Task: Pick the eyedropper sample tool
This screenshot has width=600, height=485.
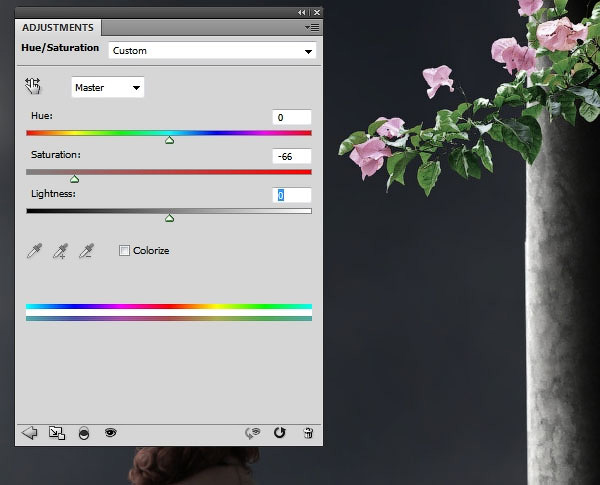Action: point(34,251)
